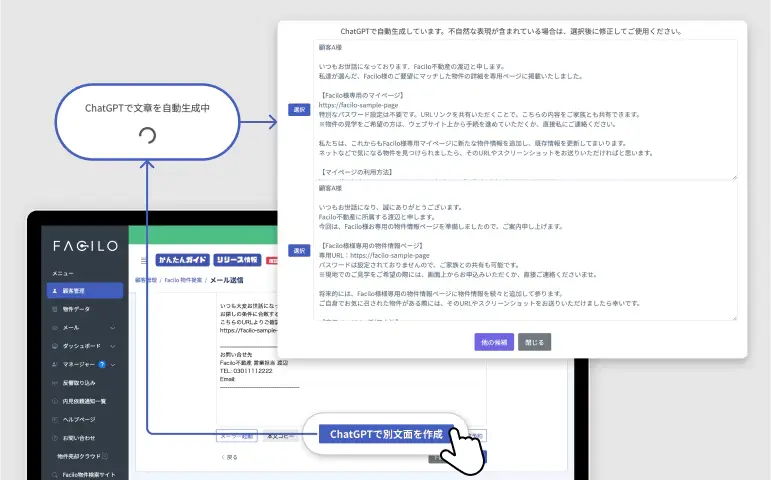Click 他の候補 to show other suggestions
Viewport: 771px width, 480px height.
click(494, 341)
